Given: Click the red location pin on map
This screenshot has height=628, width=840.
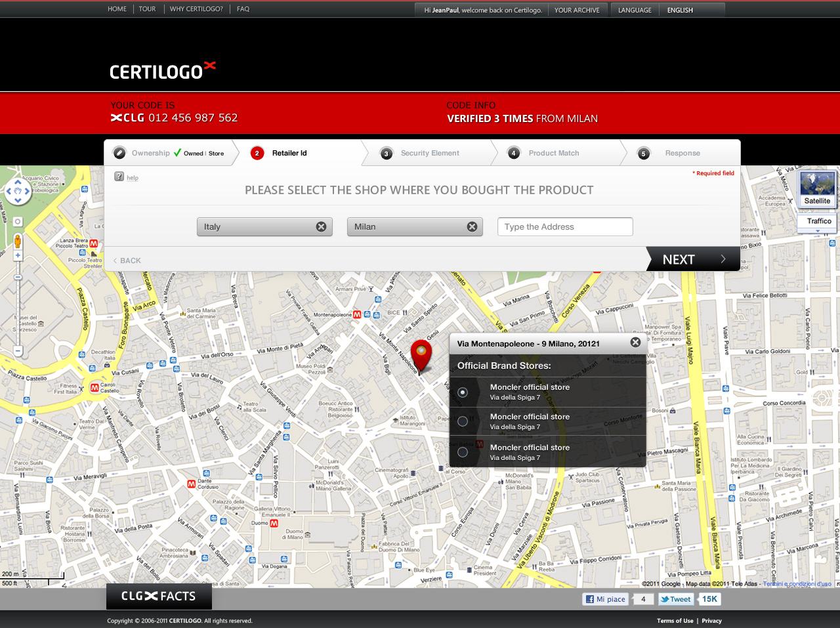Looking at the screenshot, I should tap(421, 356).
